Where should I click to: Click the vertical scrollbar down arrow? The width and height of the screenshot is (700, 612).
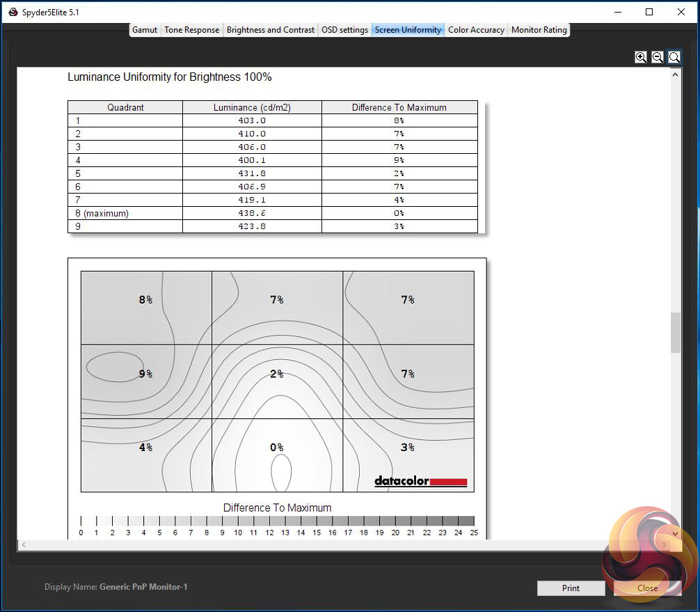point(676,533)
